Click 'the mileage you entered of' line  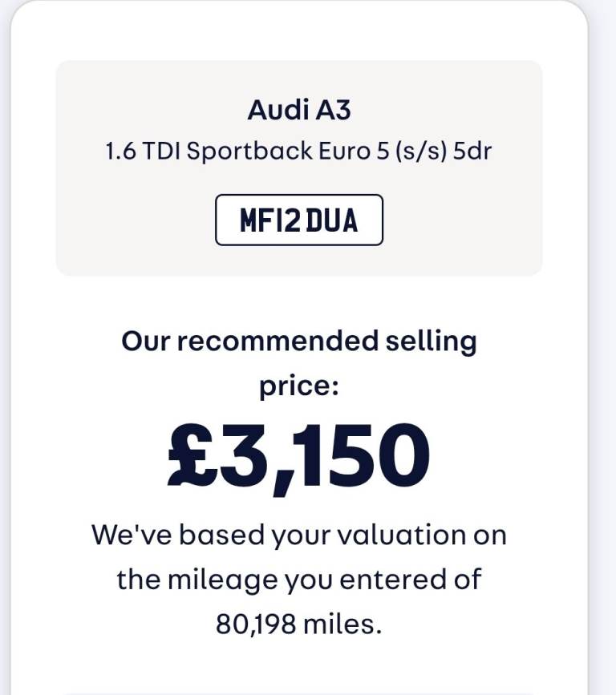click(299, 580)
